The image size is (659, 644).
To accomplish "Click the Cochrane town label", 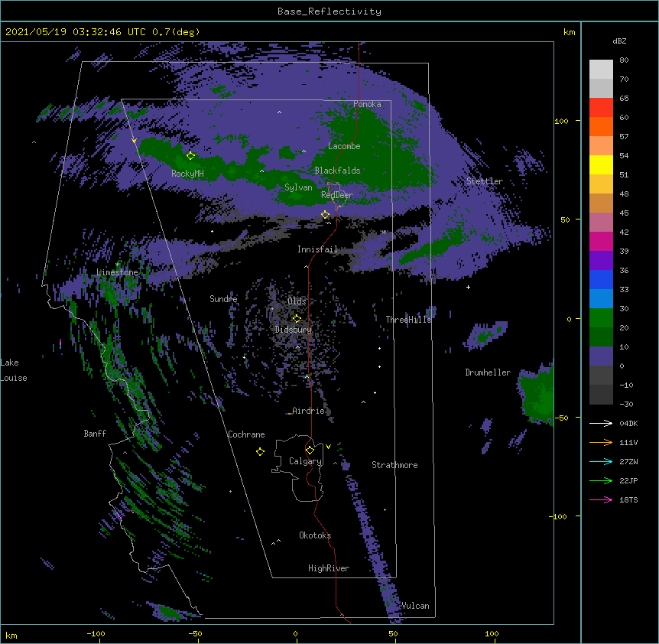I will click(246, 434).
